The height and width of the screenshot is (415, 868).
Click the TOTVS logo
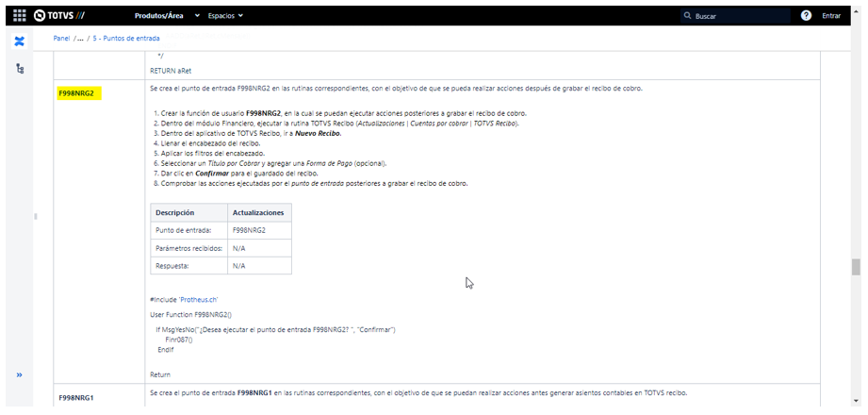tap(59, 15)
